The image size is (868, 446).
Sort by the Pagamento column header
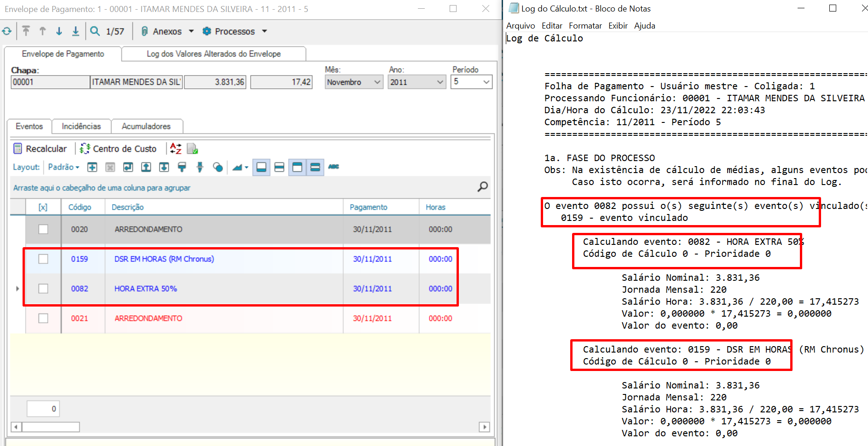click(x=381, y=207)
